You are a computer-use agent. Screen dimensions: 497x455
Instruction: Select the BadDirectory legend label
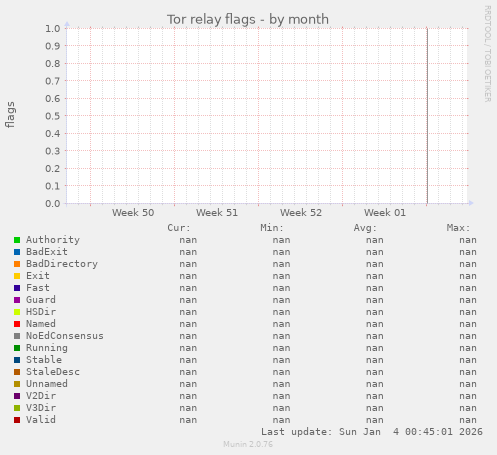tap(62, 264)
